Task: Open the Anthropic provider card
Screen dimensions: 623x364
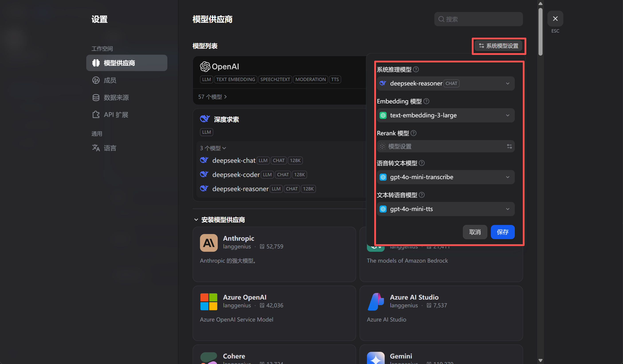Action: pos(274,255)
